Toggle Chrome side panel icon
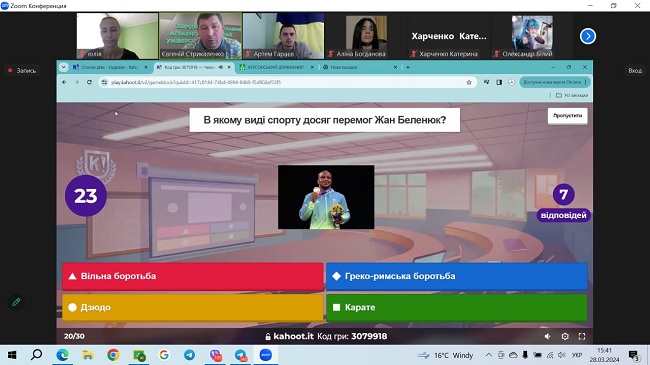The width and height of the screenshot is (650, 365). pos(499,82)
